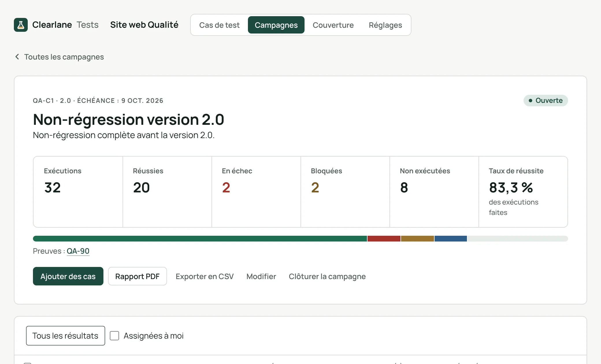
Task: Switch to the Couverture tab
Action: (x=333, y=25)
